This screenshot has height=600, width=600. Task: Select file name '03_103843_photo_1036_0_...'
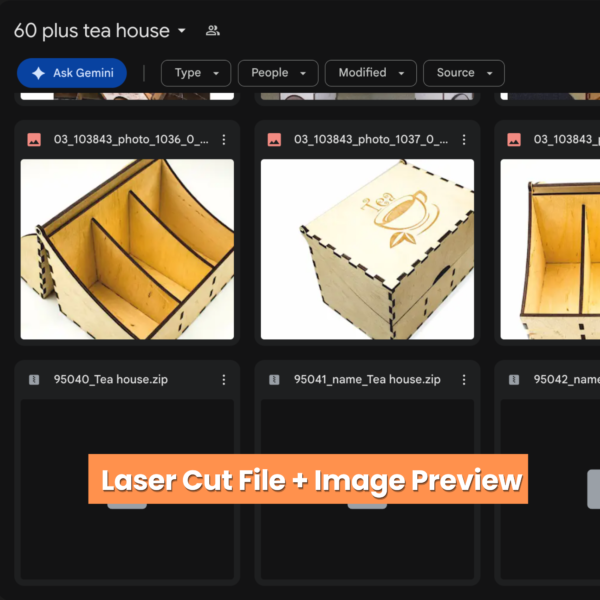click(131, 140)
